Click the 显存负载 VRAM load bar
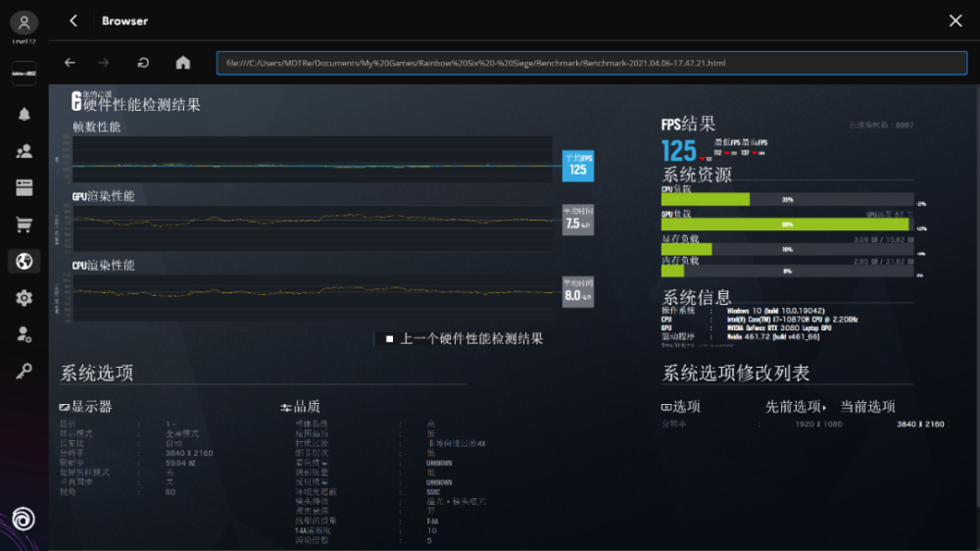The width and height of the screenshot is (980, 551). (787, 249)
